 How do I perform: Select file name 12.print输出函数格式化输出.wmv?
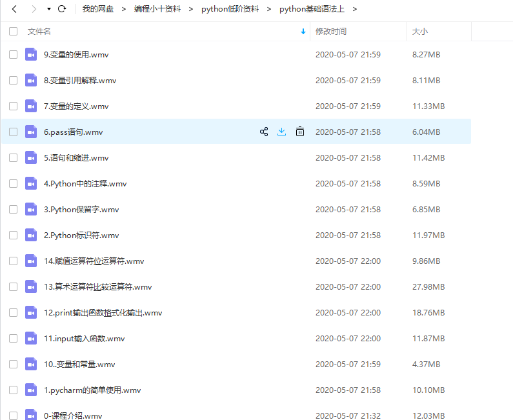(x=103, y=313)
